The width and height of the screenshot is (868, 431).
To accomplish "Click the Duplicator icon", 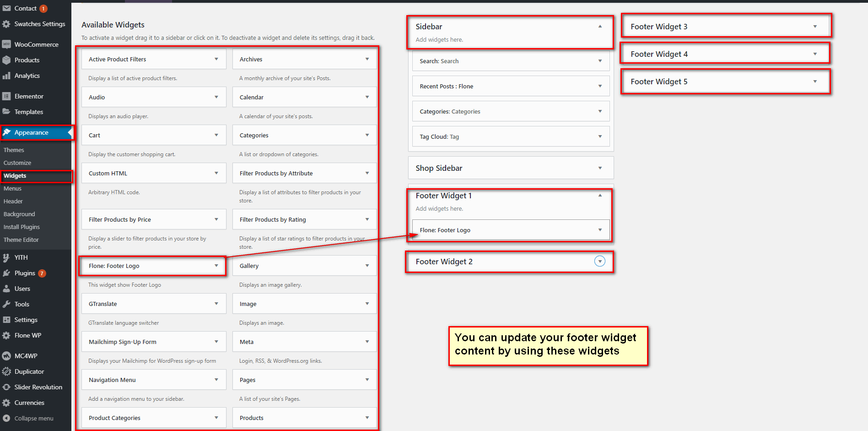I will (6, 371).
